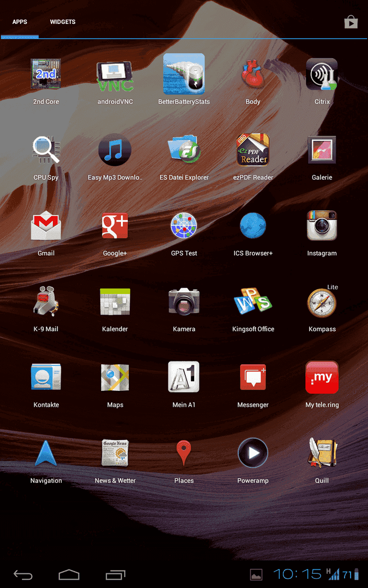
Task: Open the Galerie app
Action: [x=322, y=150]
